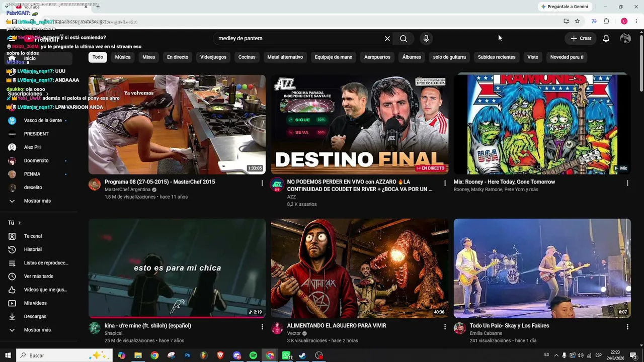The height and width of the screenshot is (362, 644).
Task: Open the Doomercito subscription
Action: [38, 161]
